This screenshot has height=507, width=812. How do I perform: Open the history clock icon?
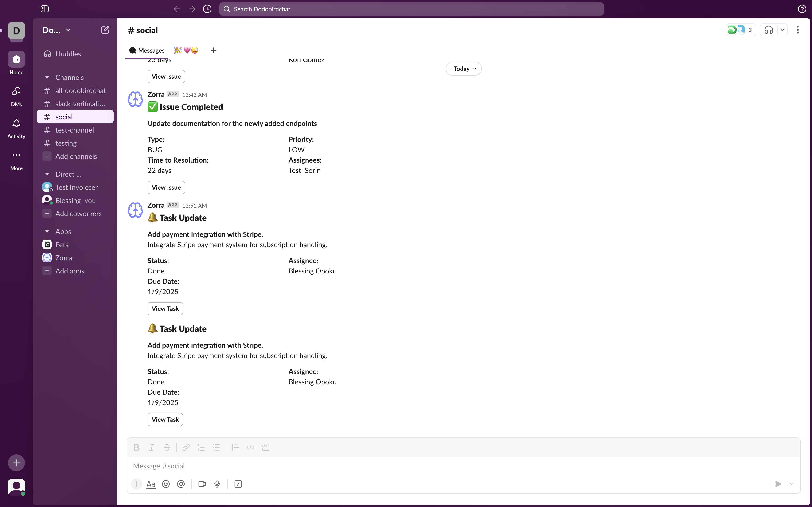coord(207,9)
